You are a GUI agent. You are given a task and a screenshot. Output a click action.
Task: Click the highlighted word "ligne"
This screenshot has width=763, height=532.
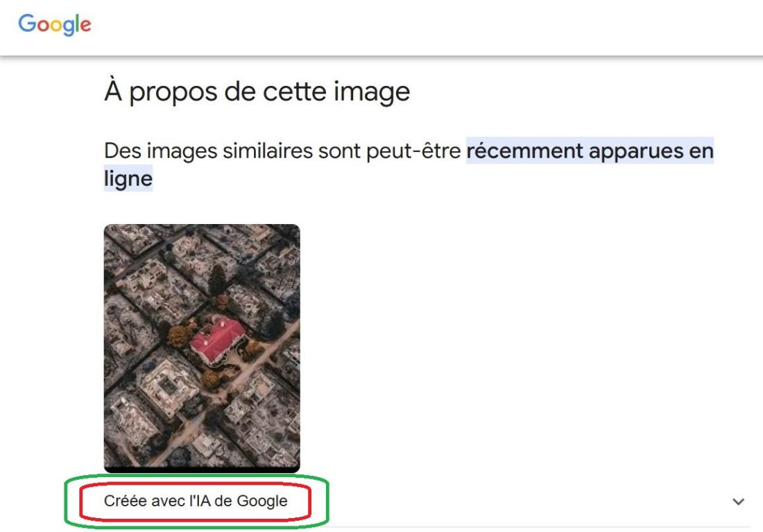[128, 178]
